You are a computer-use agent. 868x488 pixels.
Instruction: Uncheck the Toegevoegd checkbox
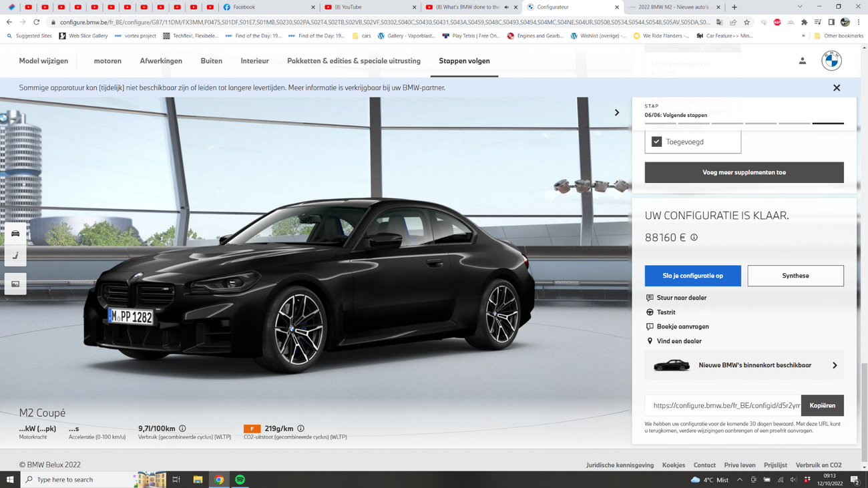click(656, 142)
